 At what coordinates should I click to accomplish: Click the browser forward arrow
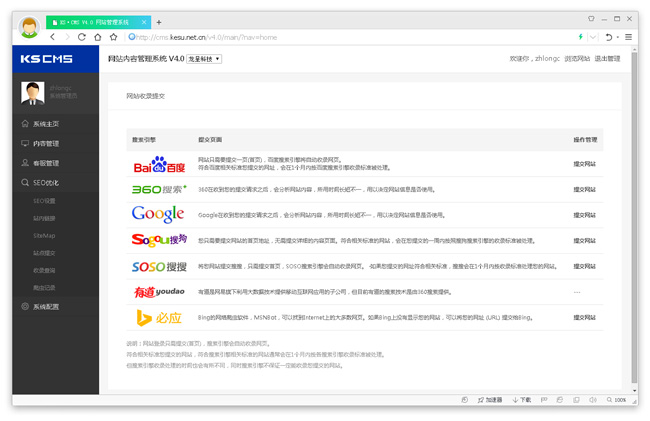tap(67, 37)
